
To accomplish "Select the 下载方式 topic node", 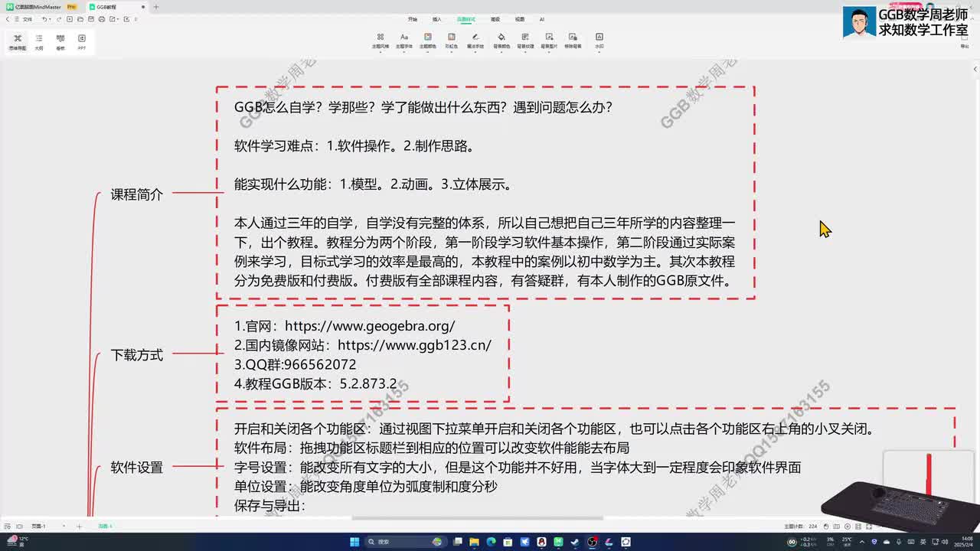I will click(x=137, y=355).
